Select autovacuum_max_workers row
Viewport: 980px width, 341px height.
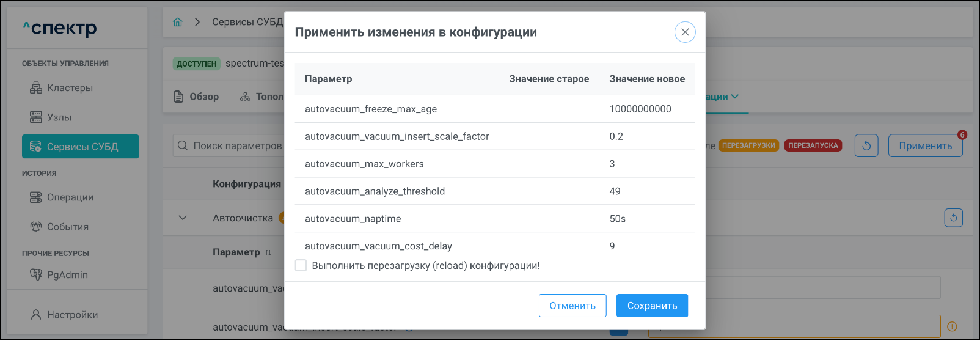495,164
